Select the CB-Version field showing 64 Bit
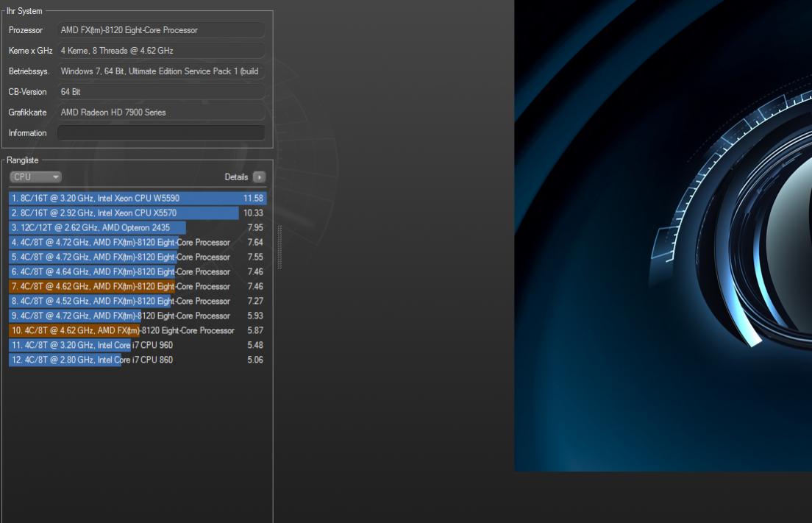 point(161,92)
